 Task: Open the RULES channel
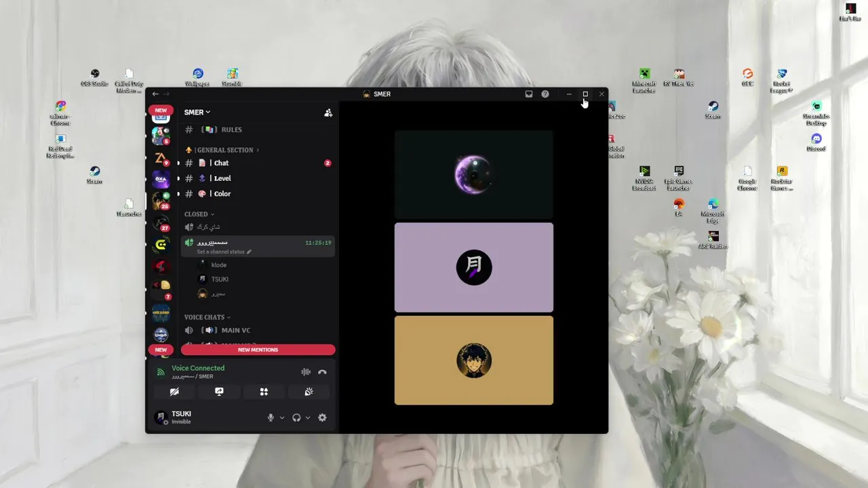[x=258, y=129]
